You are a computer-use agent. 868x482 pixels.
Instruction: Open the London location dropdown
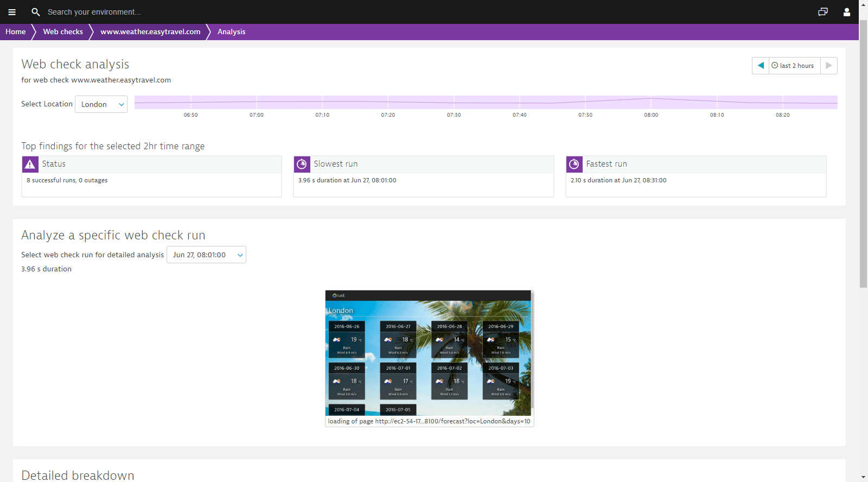coord(101,104)
